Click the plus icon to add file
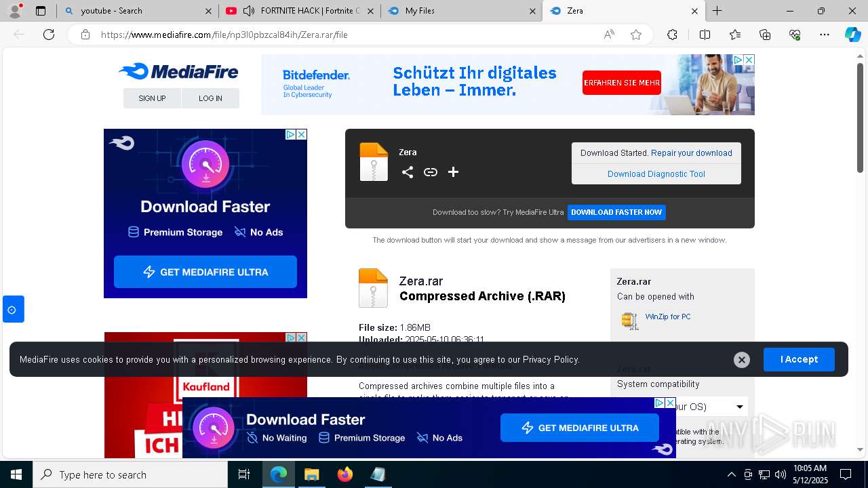 click(x=454, y=172)
